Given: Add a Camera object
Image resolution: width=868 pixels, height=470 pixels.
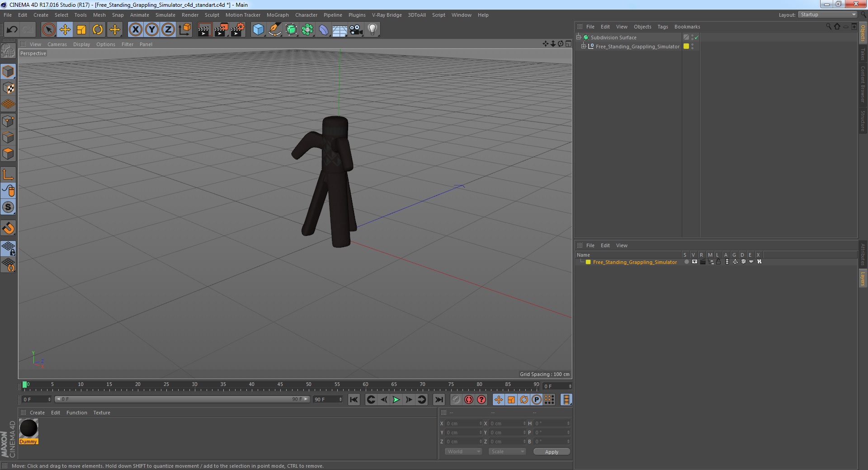Looking at the screenshot, I should pyautogui.click(x=356, y=30).
